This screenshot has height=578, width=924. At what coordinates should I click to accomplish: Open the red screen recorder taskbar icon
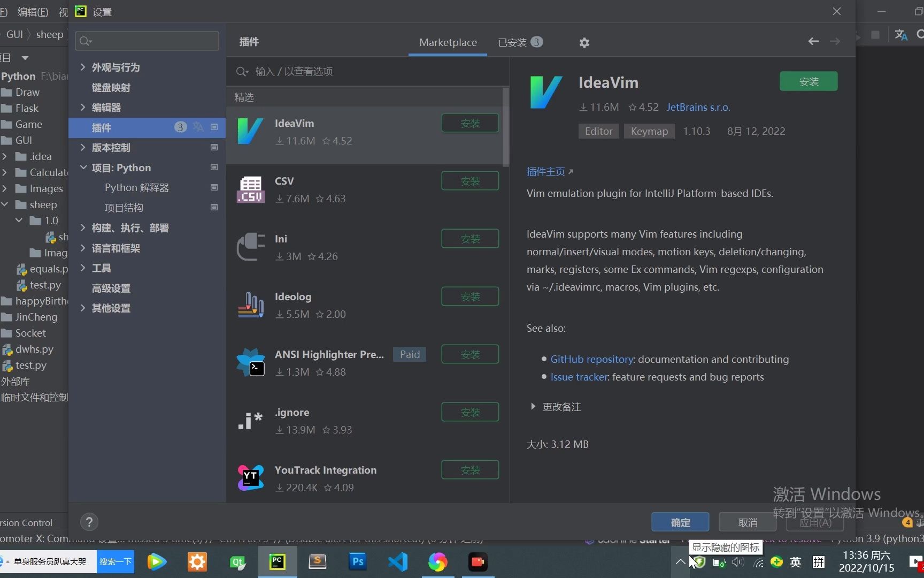[478, 562]
